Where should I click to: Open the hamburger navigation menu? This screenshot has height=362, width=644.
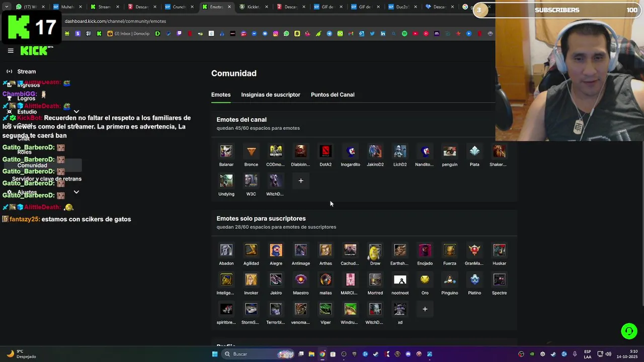pyautogui.click(x=11, y=51)
